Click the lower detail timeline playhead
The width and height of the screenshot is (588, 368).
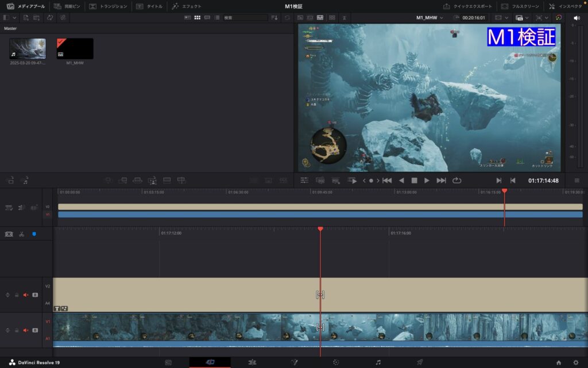coord(320,229)
